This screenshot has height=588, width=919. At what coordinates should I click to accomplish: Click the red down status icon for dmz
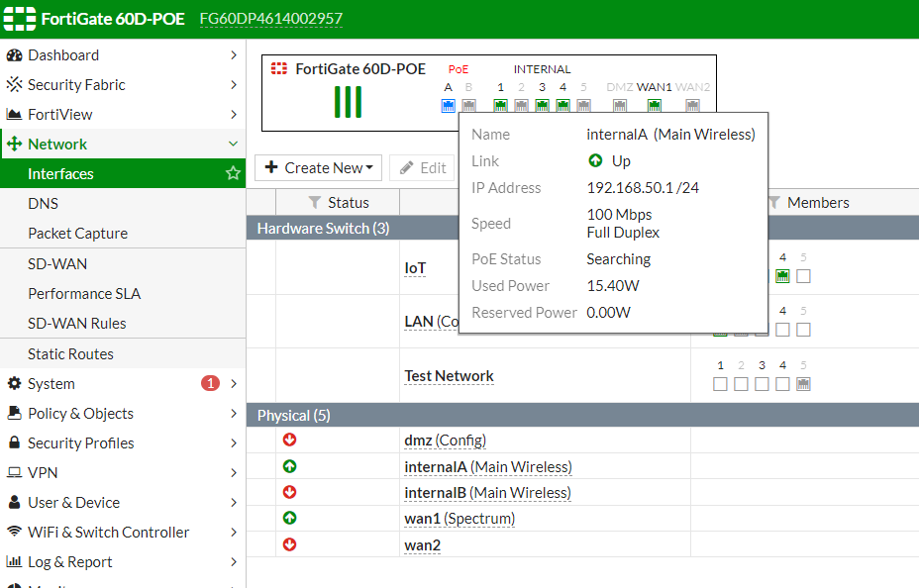pyautogui.click(x=289, y=440)
